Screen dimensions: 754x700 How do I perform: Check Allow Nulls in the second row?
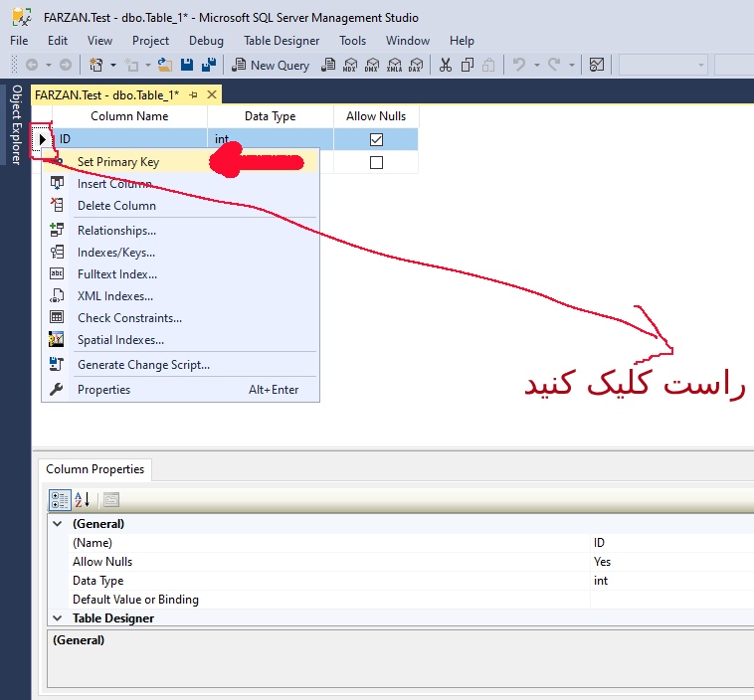coord(376,162)
